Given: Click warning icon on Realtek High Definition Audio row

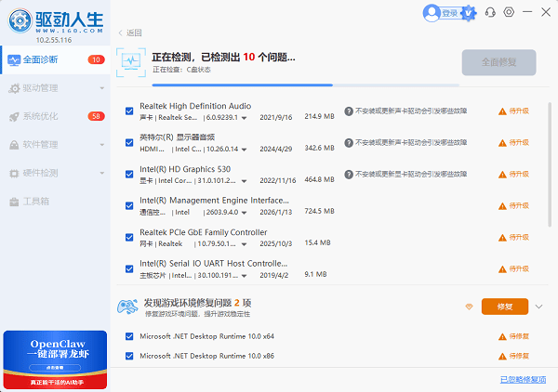Looking at the screenshot, I should [x=502, y=111].
